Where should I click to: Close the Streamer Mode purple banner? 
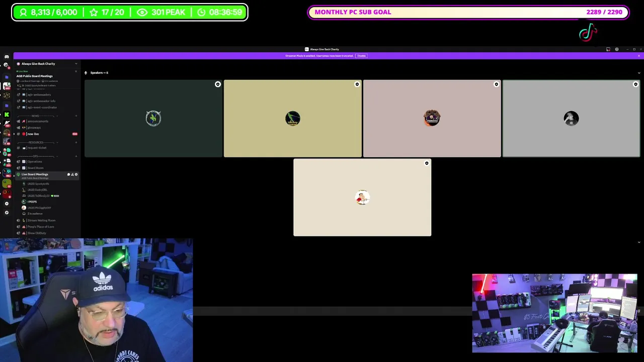[639, 56]
